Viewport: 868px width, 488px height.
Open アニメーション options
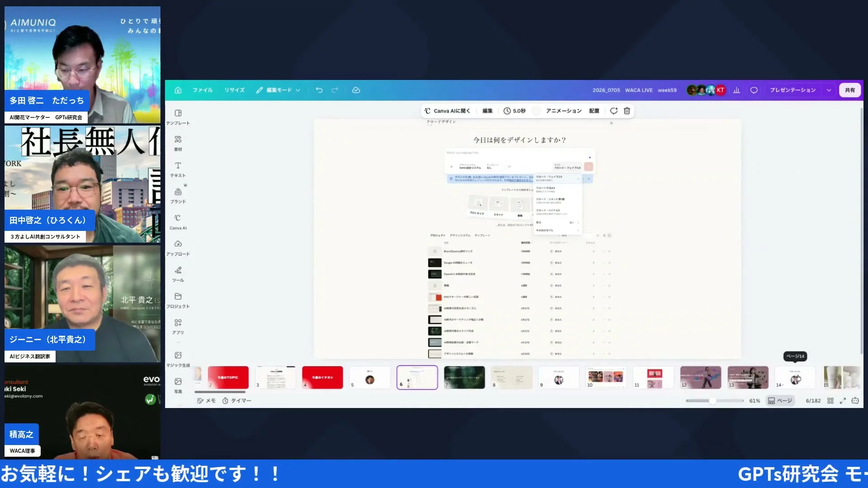pyautogui.click(x=564, y=111)
